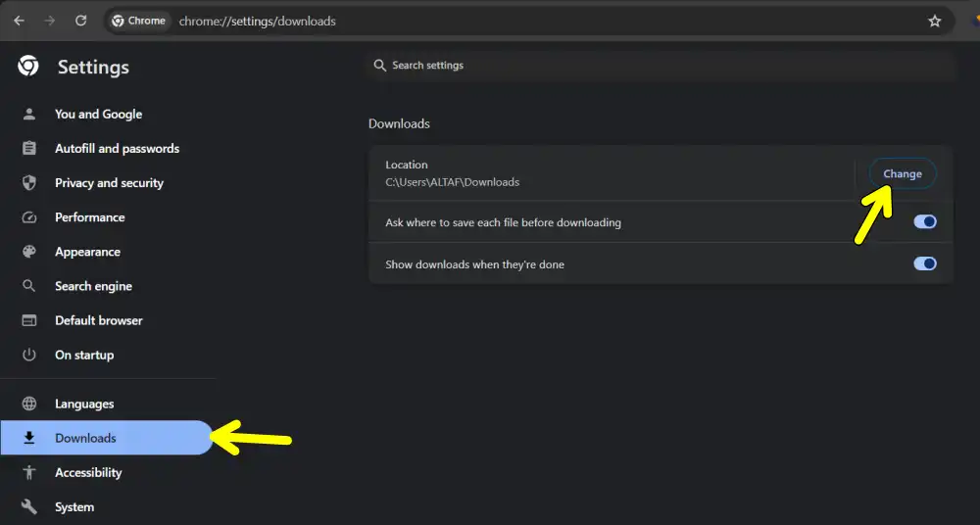Click the gauge icon for Performance
Image resolution: width=980 pixels, height=525 pixels.
(28, 216)
